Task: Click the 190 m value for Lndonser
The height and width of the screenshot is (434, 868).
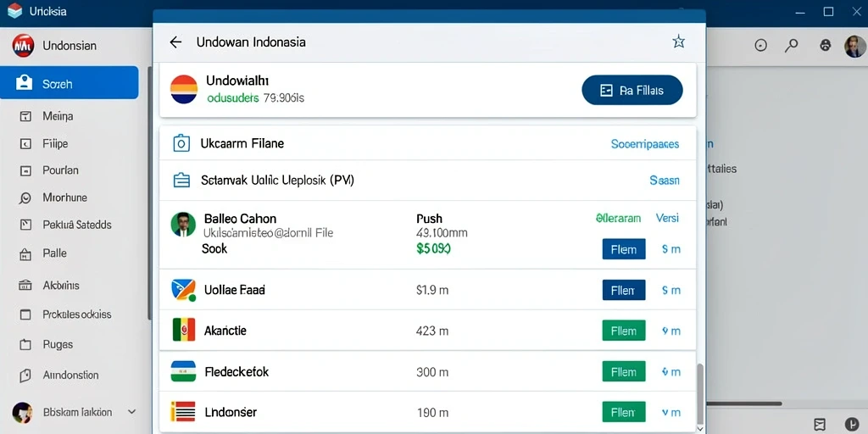Action: (x=431, y=413)
